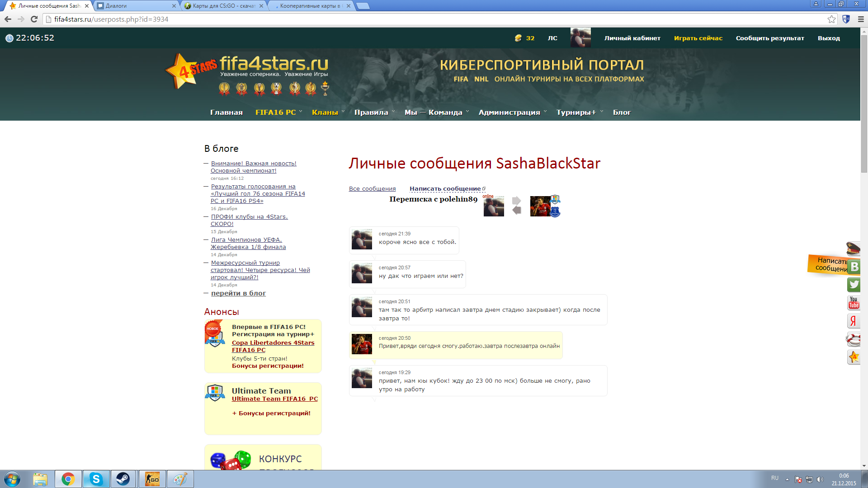Viewport: 868px width, 488px height.
Task: Open the Yandex side icon
Action: coord(854,321)
